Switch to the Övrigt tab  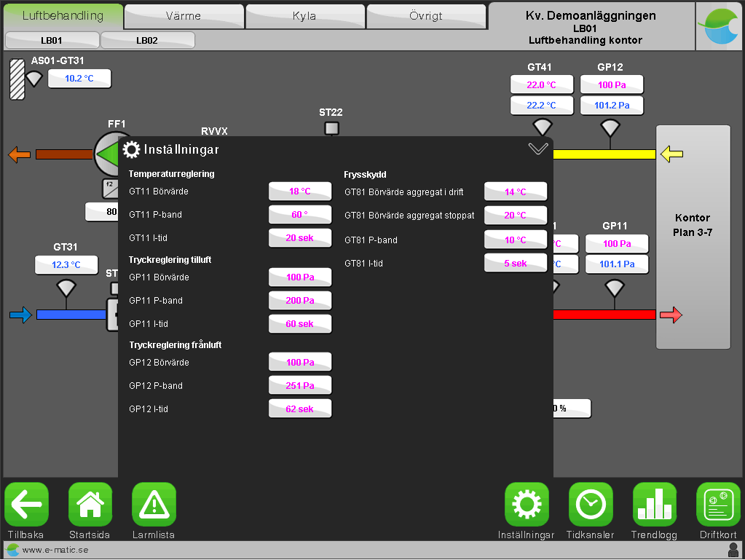(x=426, y=16)
